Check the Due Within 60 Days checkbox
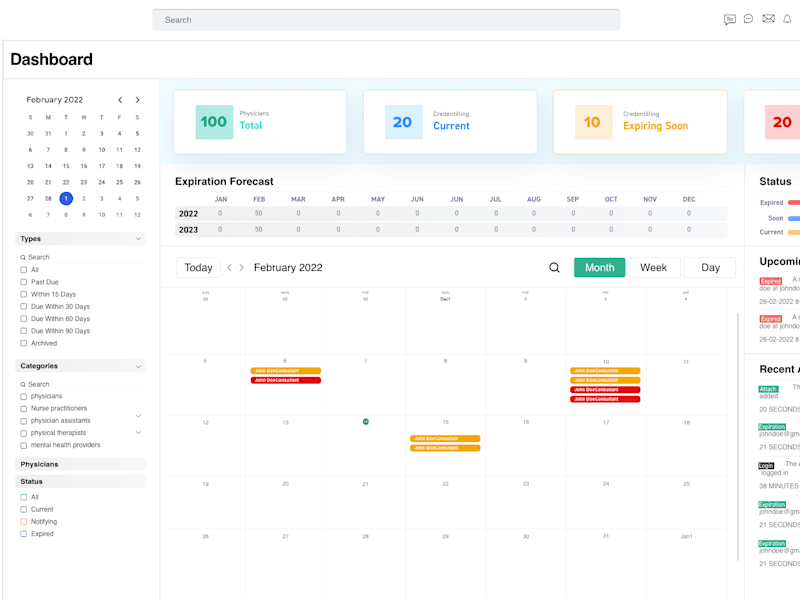The height and width of the screenshot is (600, 800). pyautogui.click(x=23, y=318)
